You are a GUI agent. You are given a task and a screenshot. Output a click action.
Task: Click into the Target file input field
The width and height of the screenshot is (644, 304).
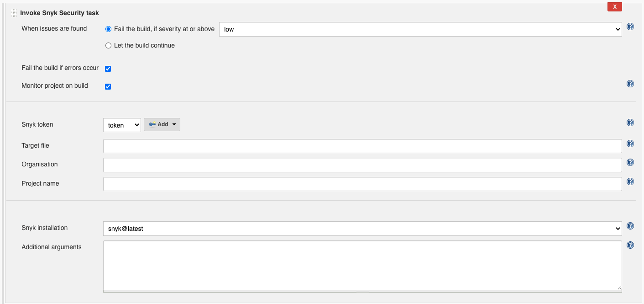[x=362, y=146]
